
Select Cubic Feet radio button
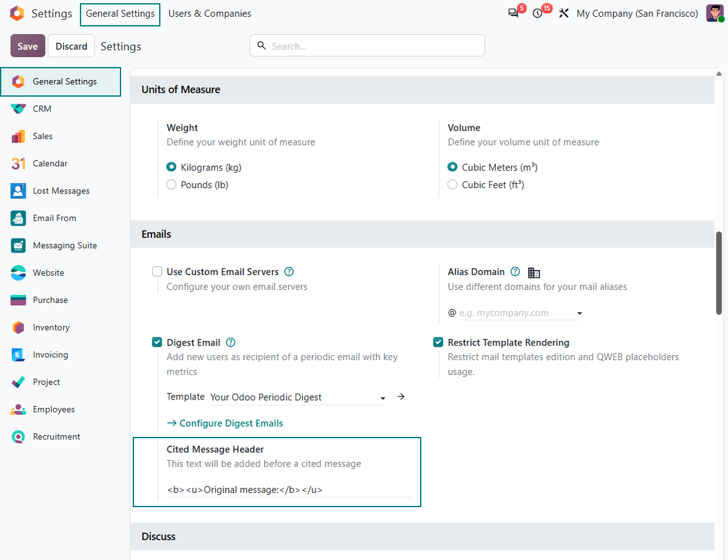(452, 184)
